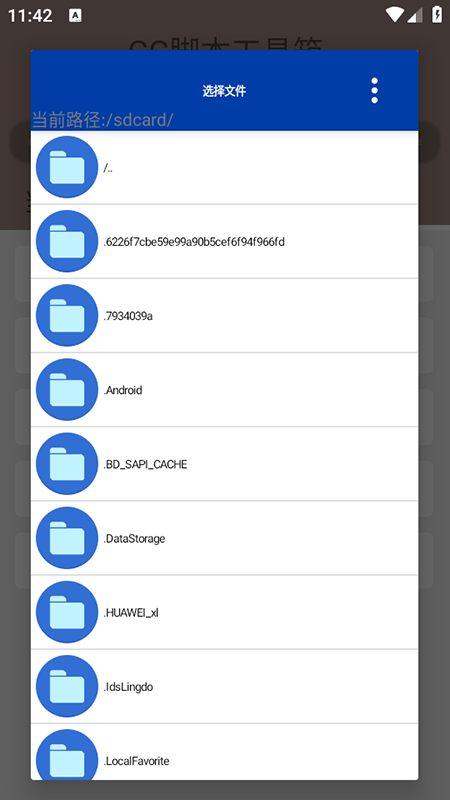The width and height of the screenshot is (450, 800).
Task: Click the .DataStorage folder icon
Action: [67, 538]
